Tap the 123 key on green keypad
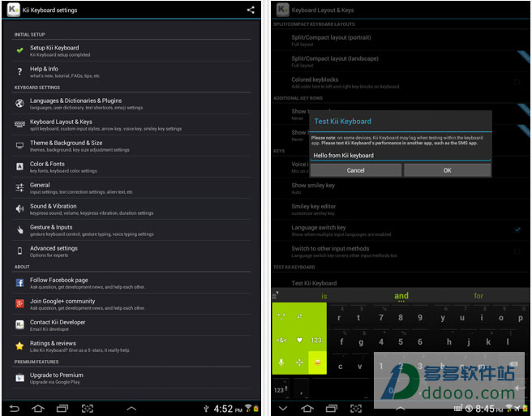This screenshot has height=416, width=532. pyautogui.click(x=316, y=340)
